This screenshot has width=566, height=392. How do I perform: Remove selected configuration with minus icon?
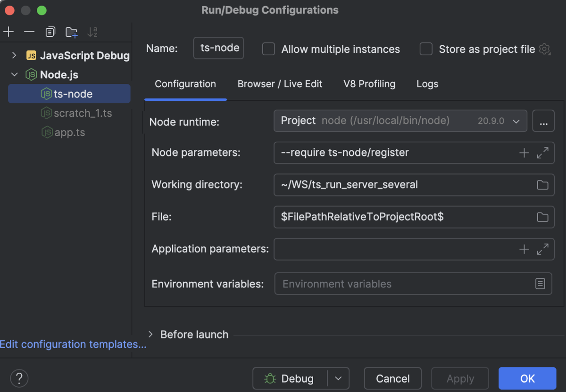(29, 32)
